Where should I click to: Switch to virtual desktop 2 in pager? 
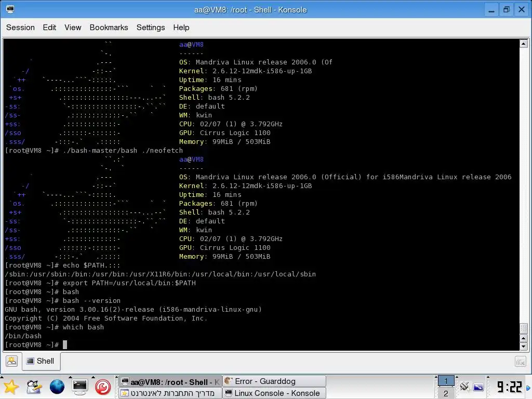[446, 393]
